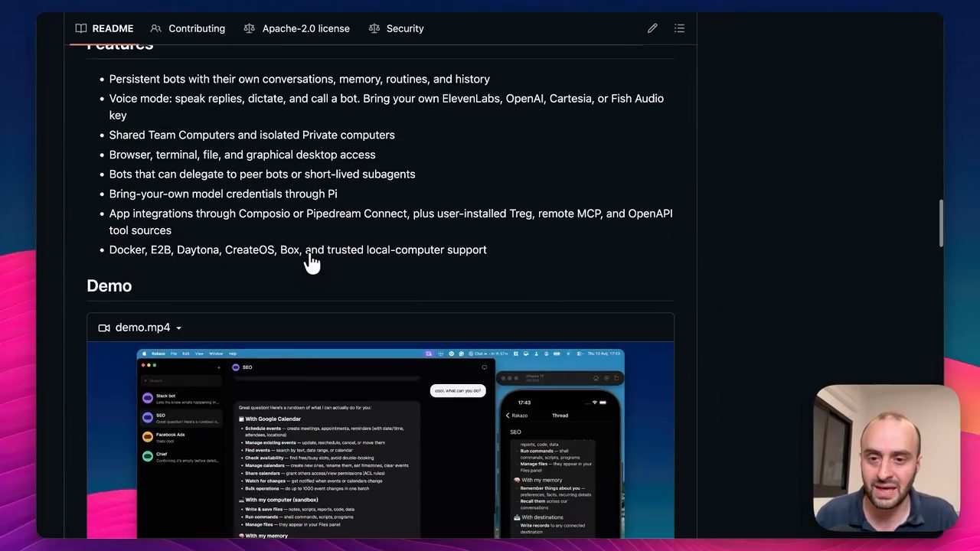The width and height of the screenshot is (980, 551).
Task: Click the "Docker, E2B, Daytona" bullet text
Action: coord(298,249)
